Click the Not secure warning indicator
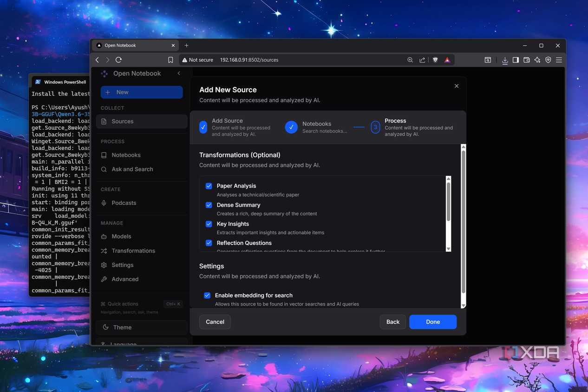The height and width of the screenshot is (392, 588). coord(197,60)
